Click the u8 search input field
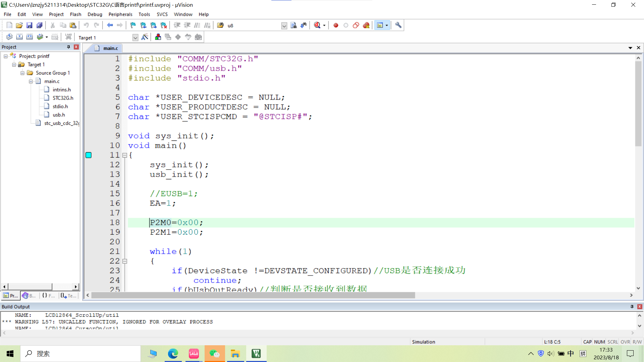Image resolution: width=644 pixels, height=362 pixels. (254, 25)
